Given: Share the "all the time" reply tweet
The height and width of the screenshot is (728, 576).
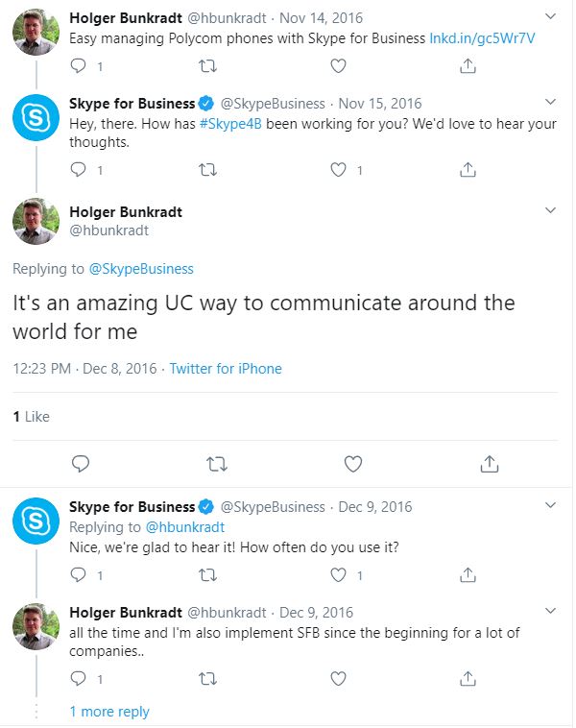Looking at the screenshot, I should 468,679.
